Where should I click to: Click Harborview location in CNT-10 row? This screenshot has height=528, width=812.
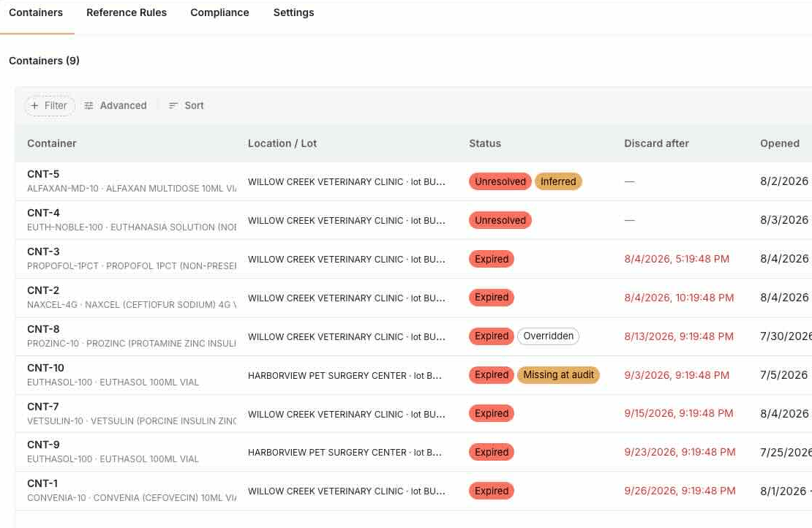[x=345, y=376]
